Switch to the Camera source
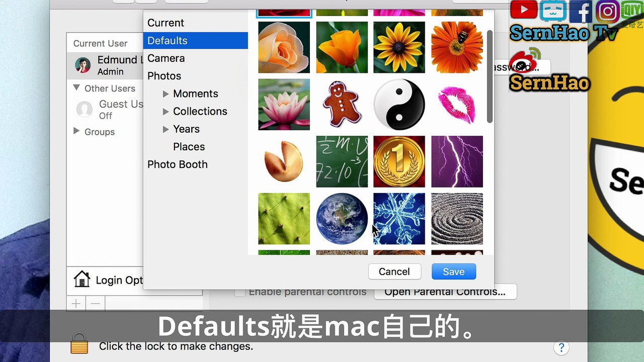The height and width of the screenshot is (362, 644). click(166, 58)
